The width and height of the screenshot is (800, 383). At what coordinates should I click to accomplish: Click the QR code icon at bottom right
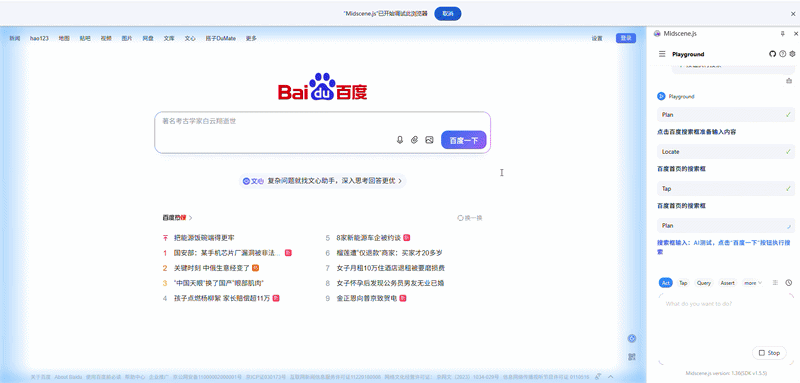point(633,357)
